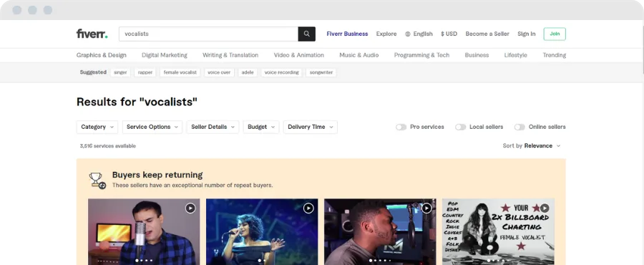Open the Fiverr Business link
This screenshot has height=265, width=644.
click(x=348, y=34)
